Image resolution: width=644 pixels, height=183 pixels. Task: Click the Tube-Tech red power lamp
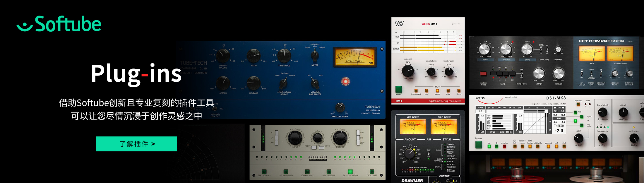pos(345,81)
